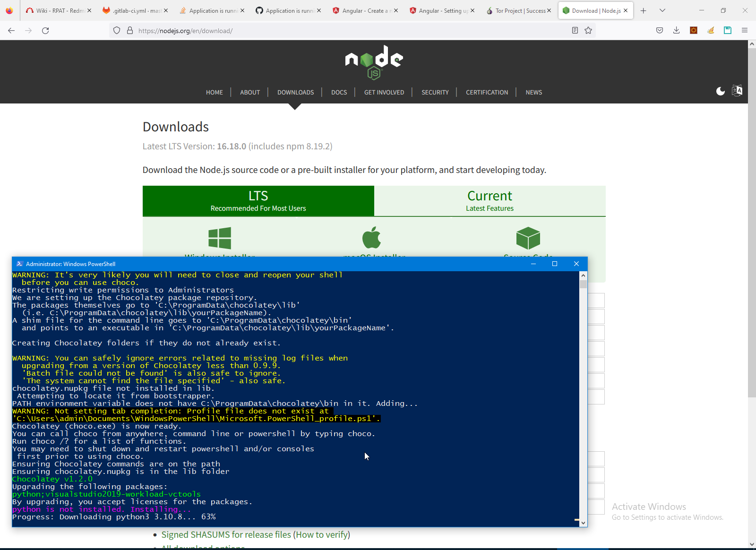Image resolution: width=756 pixels, height=550 pixels.
Task: Click the PowerShell scrollbar up arrow
Action: pos(583,275)
